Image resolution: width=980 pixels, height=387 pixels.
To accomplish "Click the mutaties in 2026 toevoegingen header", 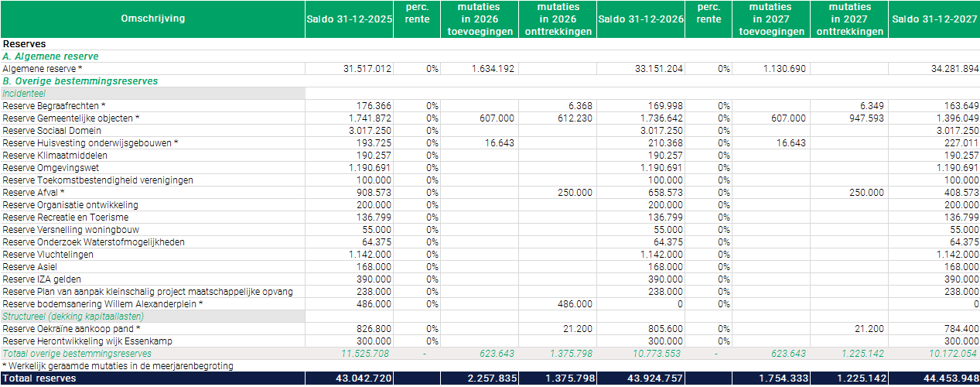I will tap(480, 19).
